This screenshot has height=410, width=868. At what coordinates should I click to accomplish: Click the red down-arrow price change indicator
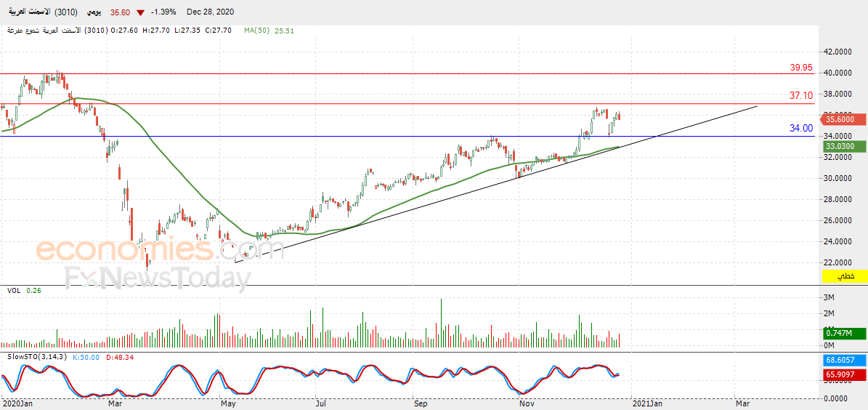pyautogui.click(x=141, y=12)
